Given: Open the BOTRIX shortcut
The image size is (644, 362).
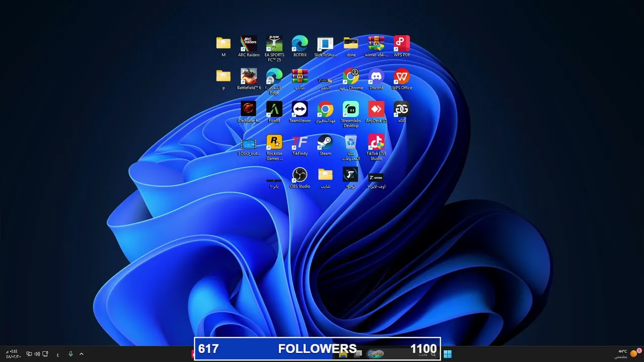Looking at the screenshot, I should tap(300, 46).
